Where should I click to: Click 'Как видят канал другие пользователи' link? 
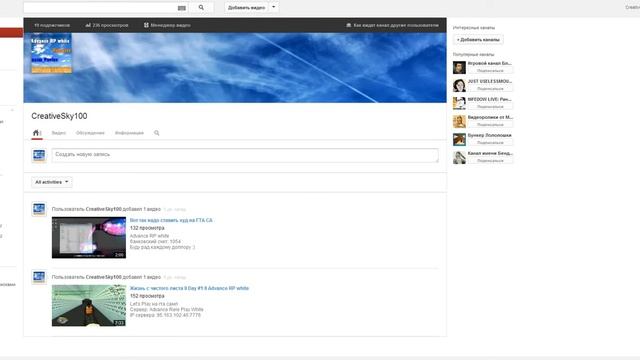393,25
